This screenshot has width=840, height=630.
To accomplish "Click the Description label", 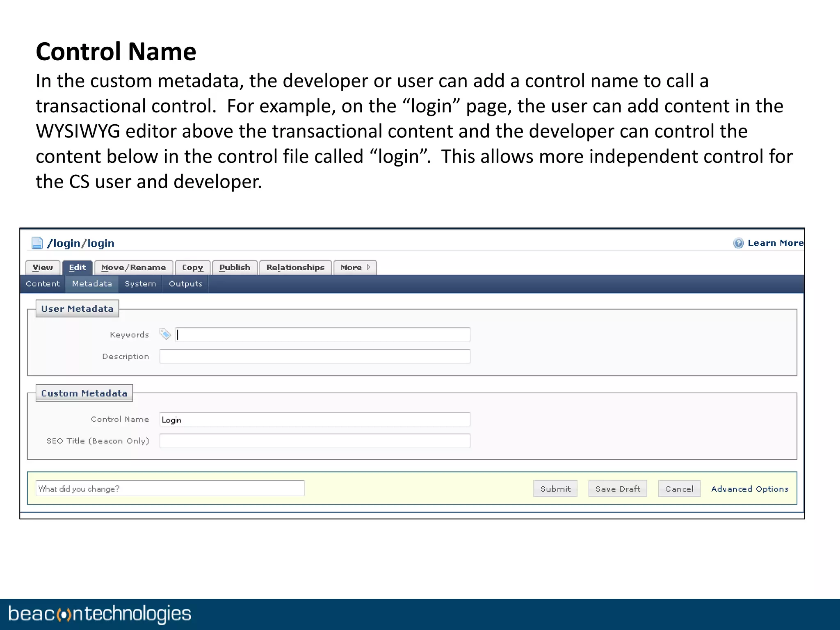I will coord(126,356).
